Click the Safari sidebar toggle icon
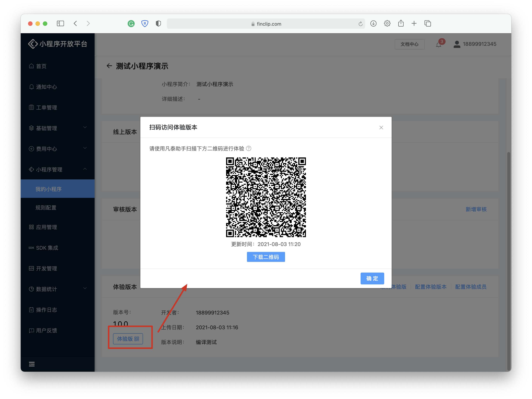 [x=60, y=24]
